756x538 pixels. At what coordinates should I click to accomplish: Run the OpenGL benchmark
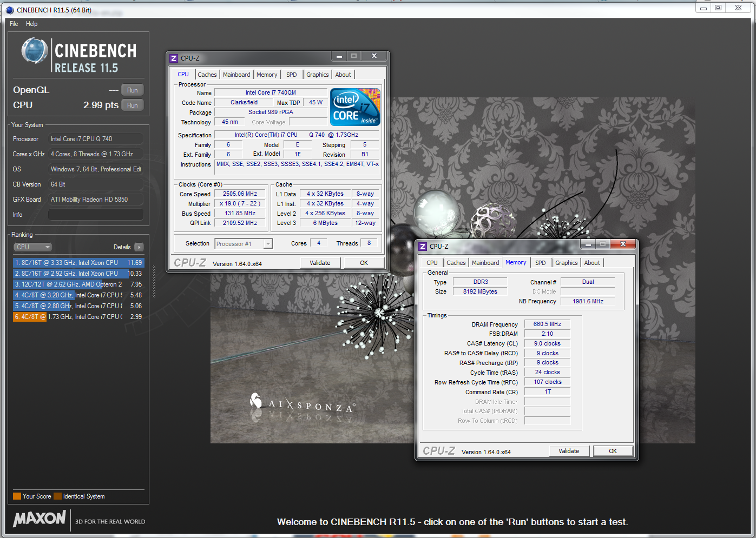tap(133, 90)
